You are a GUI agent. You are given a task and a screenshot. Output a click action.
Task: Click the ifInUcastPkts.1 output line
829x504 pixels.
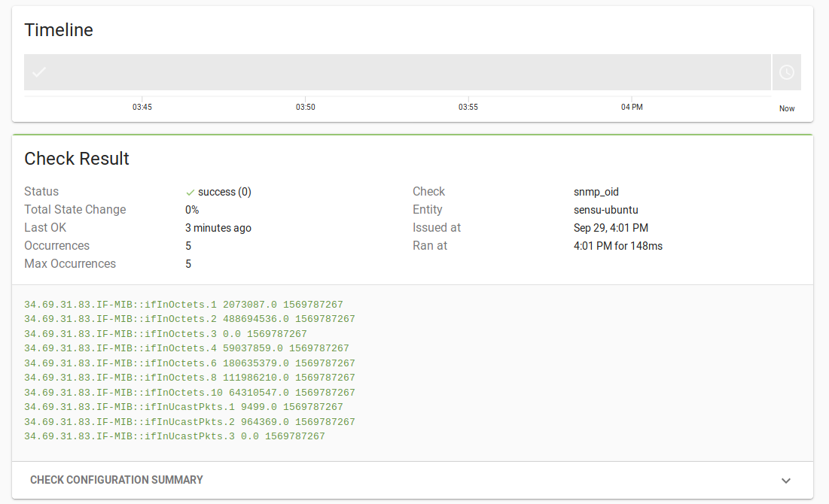184,407
